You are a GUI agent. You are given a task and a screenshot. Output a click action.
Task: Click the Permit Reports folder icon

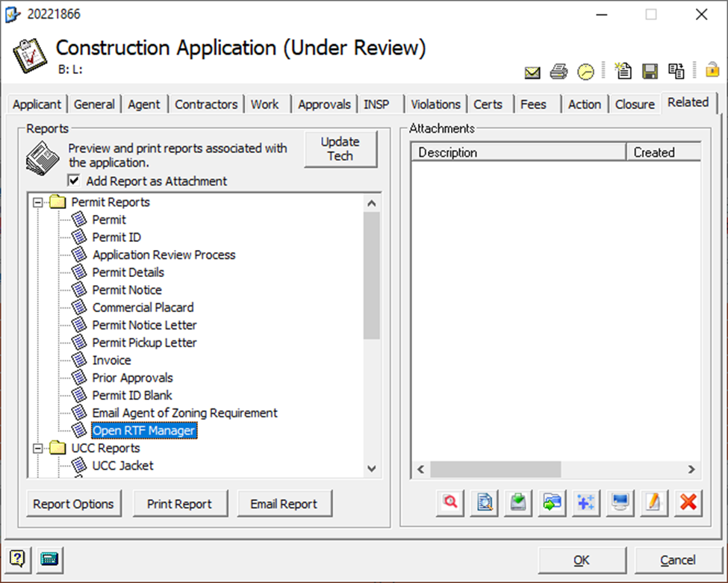point(58,202)
